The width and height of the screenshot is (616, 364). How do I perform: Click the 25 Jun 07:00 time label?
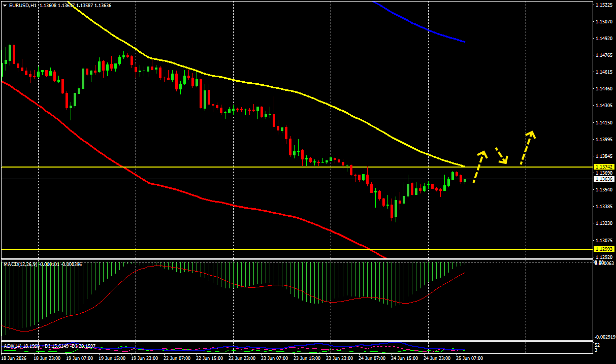(469, 358)
